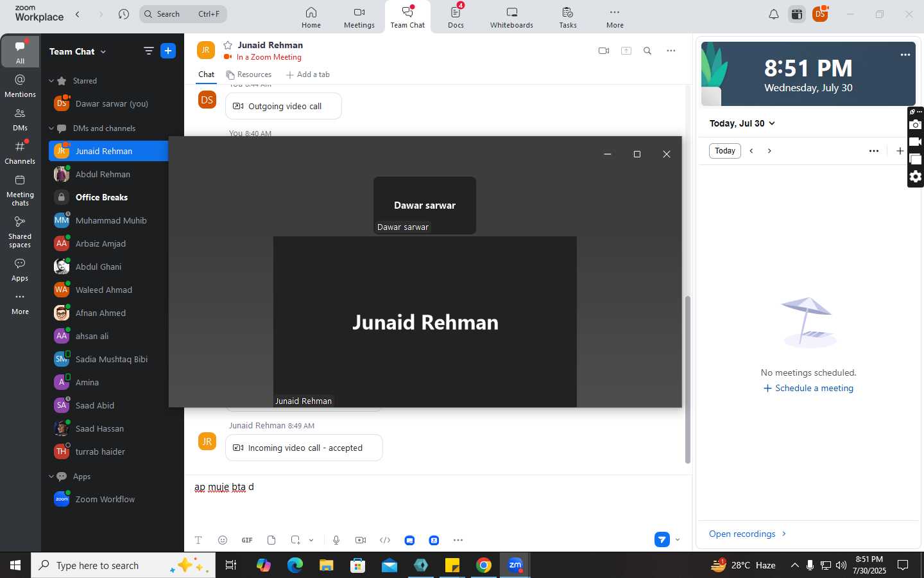Viewport: 924px width, 578px height.
Task: Open more composer options ellipsis
Action: (x=458, y=540)
